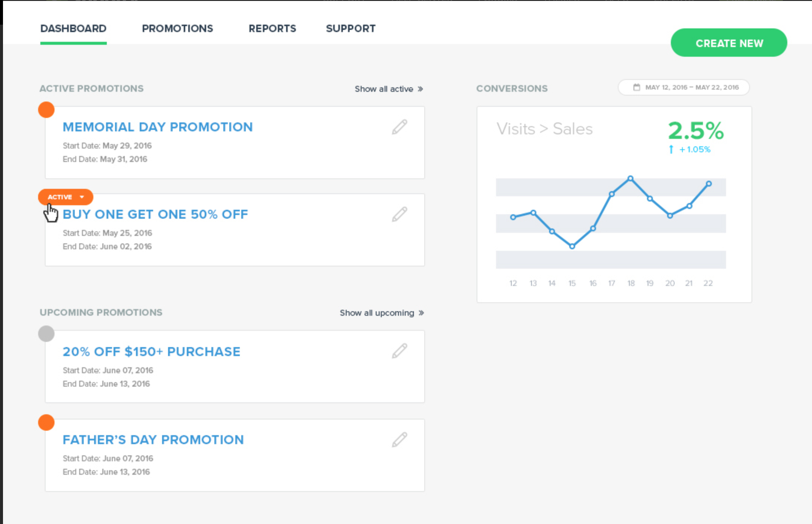Open Buy One Get One 50% Off
The width and height of the screenshot is (812, 524).
[x=155, y=214]
